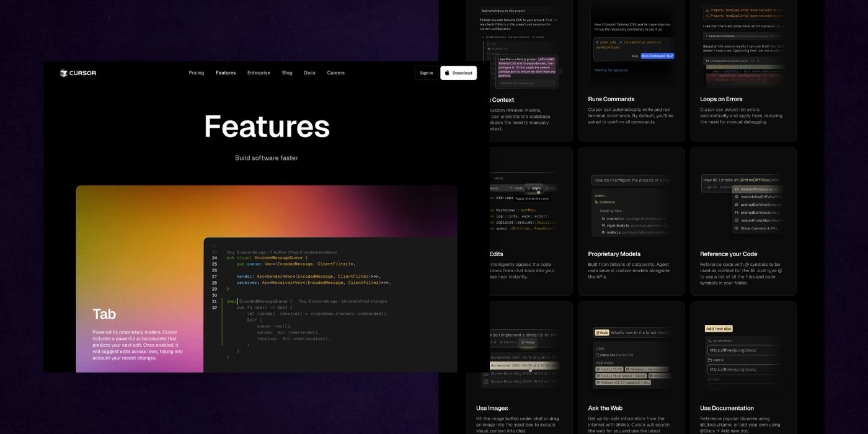Image resolution: width=868 pixels, height=434 pixels.
Task: Open Docs from the navigation bar
Action: (x=309, y=73)
